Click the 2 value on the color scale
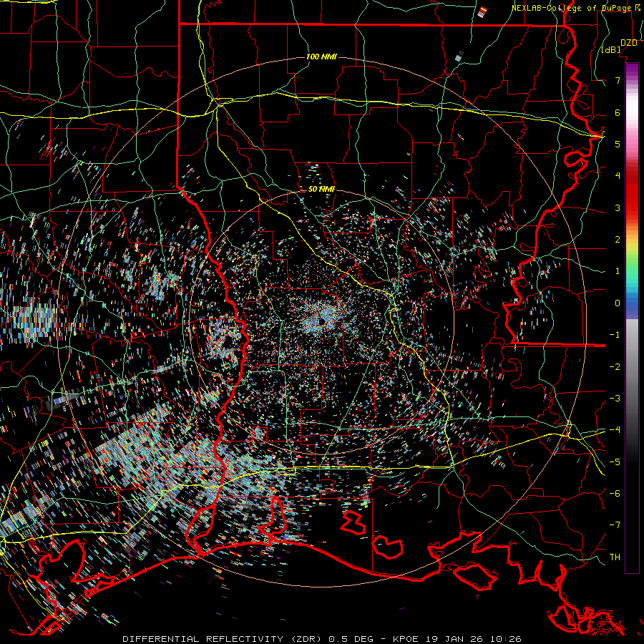Viewport: 644px width, 644px height. [x=618, y=240]
